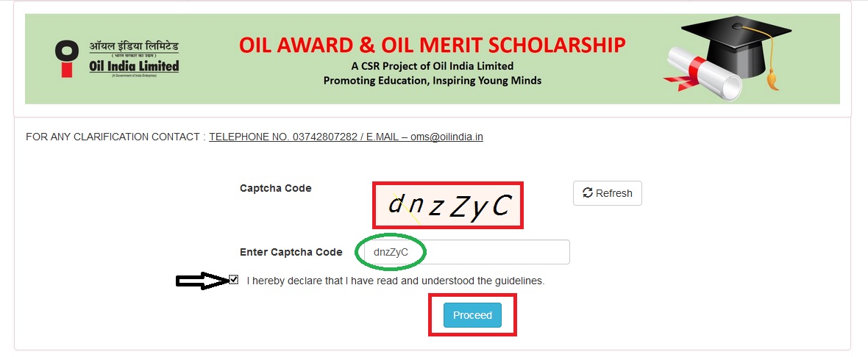Click the red OIL AWARD & OIL MERIT SCHOLARSHIP heading
Image resolution: width=868 pixels, height=357 pixels.
pos(433,46)
